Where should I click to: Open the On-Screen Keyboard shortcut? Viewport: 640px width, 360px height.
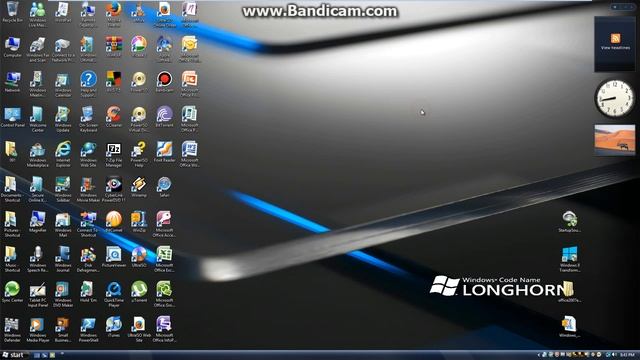pos(88,119)
